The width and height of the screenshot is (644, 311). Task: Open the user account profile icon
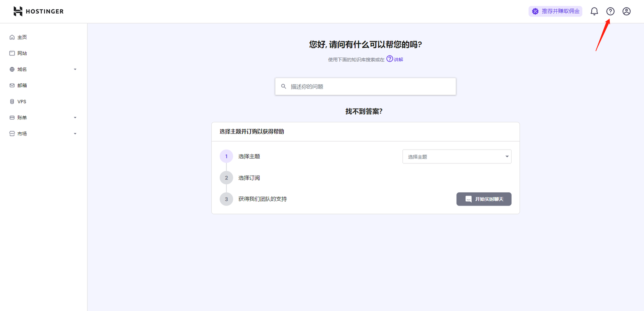(x=627, y=11)
